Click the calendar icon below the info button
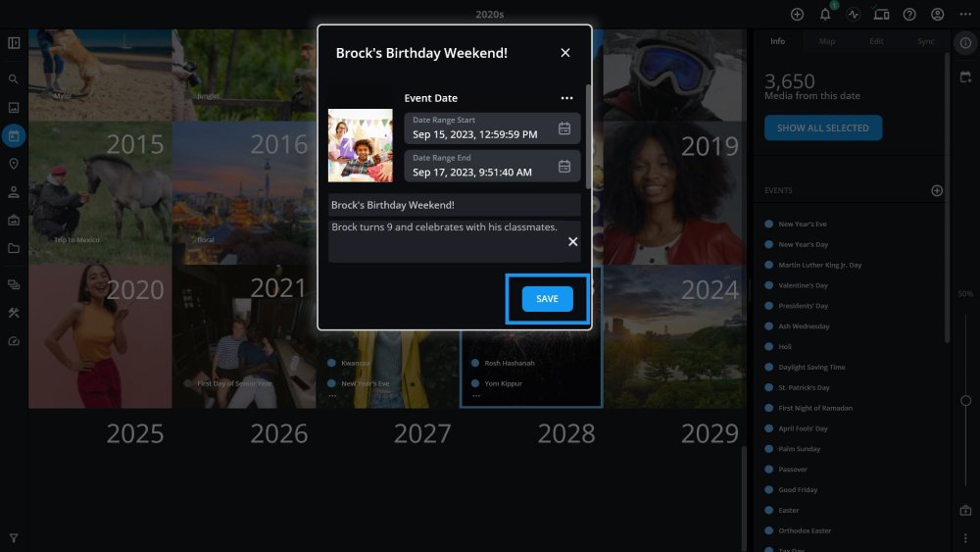Viewport: 980px width, 552px height. click(x=965, y=76)
